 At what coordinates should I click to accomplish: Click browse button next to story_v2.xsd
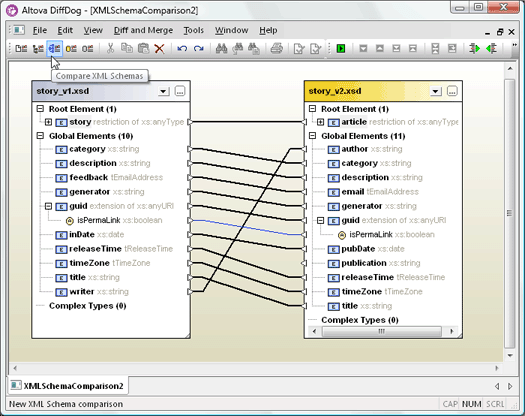point(452,91)
